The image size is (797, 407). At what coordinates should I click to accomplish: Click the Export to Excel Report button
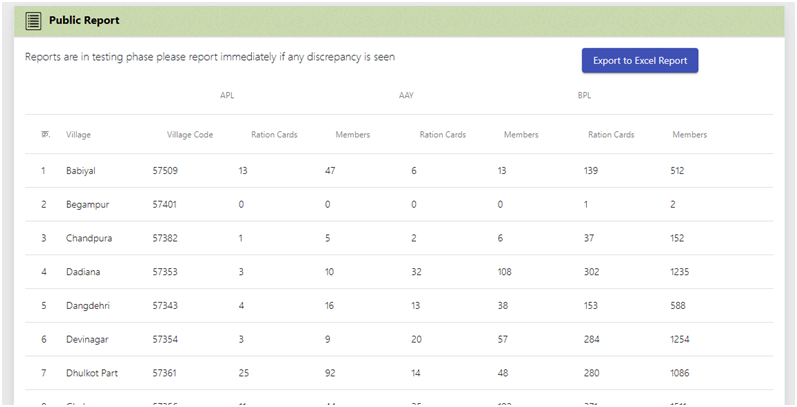click(x=640, y=60)
